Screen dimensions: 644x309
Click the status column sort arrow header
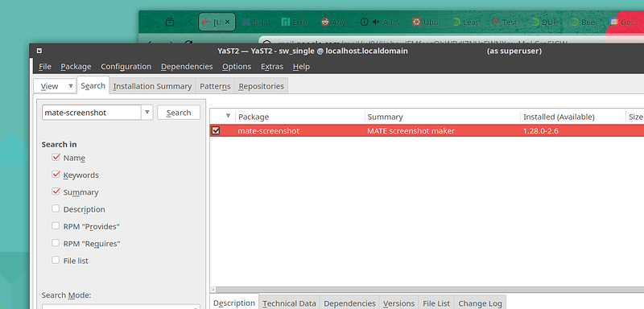(x=228, y=117)
